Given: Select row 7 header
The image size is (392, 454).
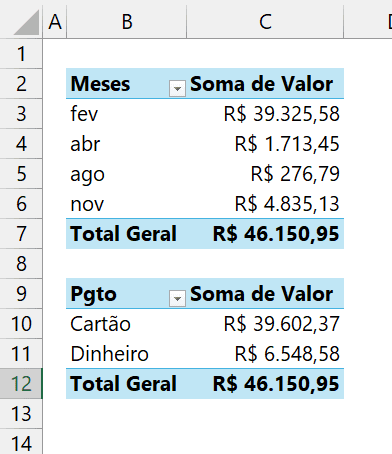Looking at the screenshot, I should 21,234.
